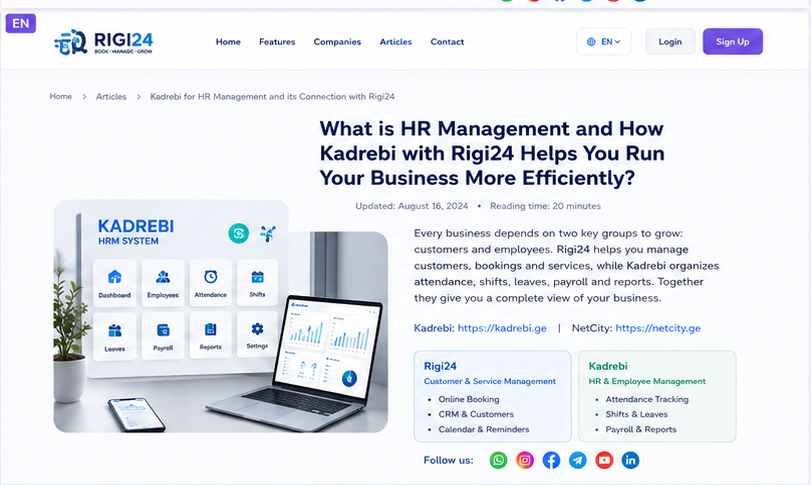Click 'Calendar & Reminders' list item
The image size is (811, 485).
484,429
